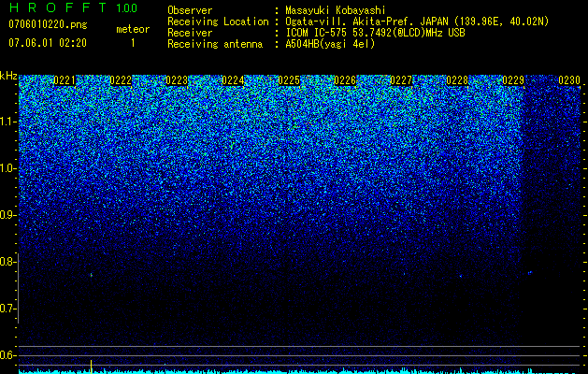
Task: Click observer name Masayuki Kobayashi
Action: [336, 10]
